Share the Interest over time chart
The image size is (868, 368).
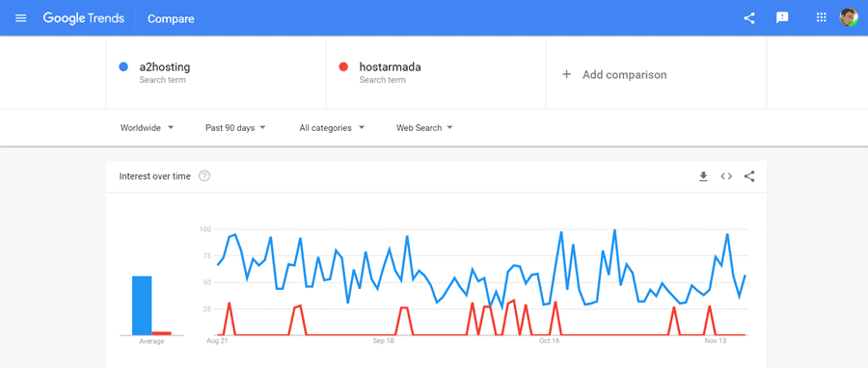coord(749,176)
